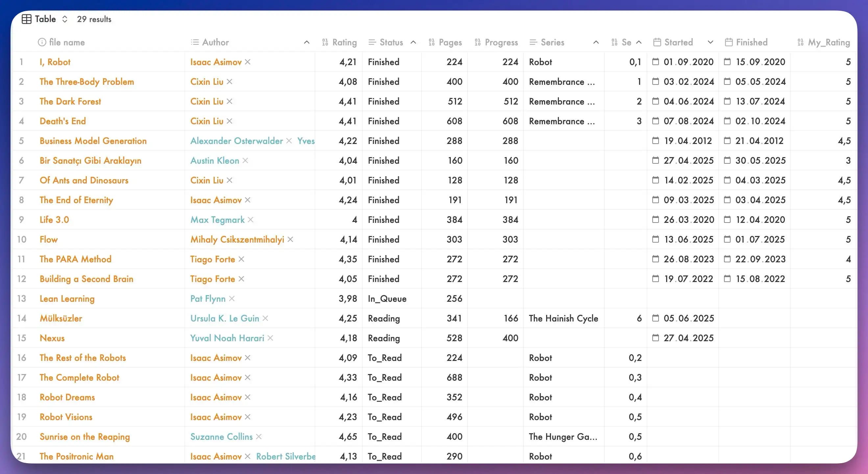Open the calendar icon for 01.09.2020 start date

655,62
